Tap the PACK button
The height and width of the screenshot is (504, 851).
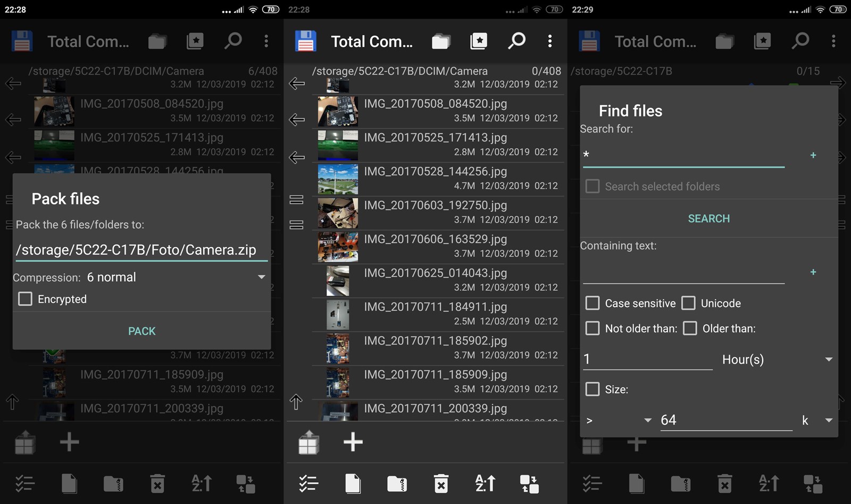(x=141, y=331)
